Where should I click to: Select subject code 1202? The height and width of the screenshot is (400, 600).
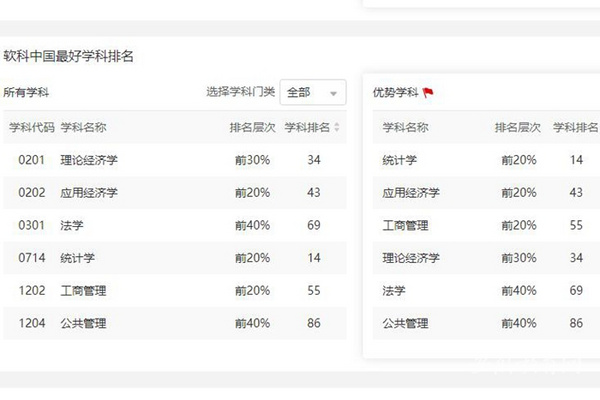click(32, 291)
